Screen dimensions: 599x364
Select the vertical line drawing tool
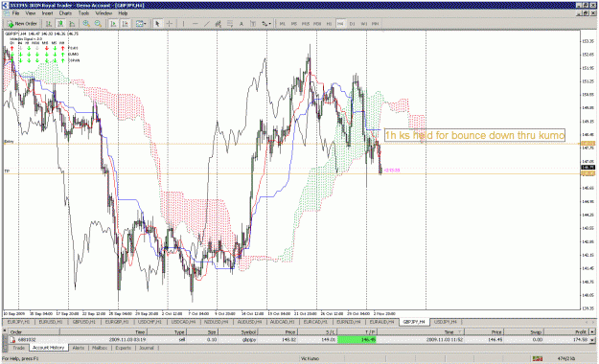183,24
